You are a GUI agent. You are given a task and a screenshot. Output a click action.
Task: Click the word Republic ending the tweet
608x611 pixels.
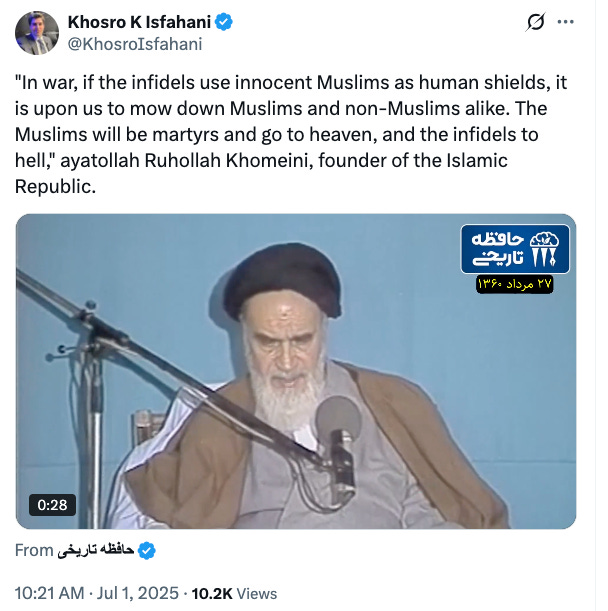(55, 187)
